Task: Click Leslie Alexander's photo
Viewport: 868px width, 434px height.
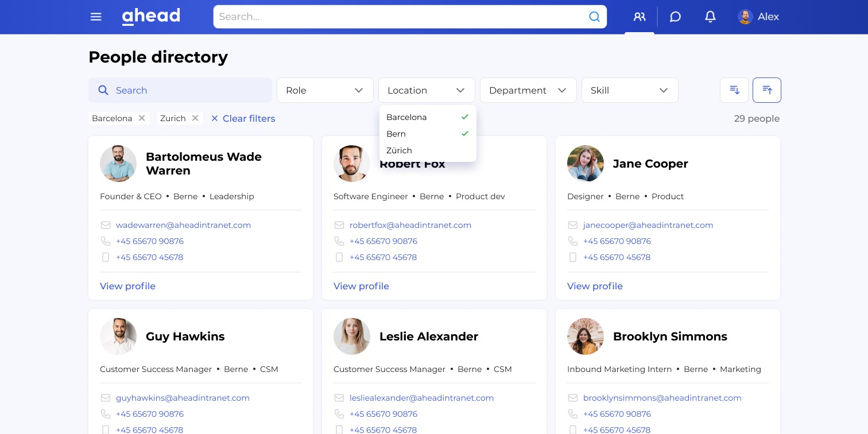Action: (352, 336)
